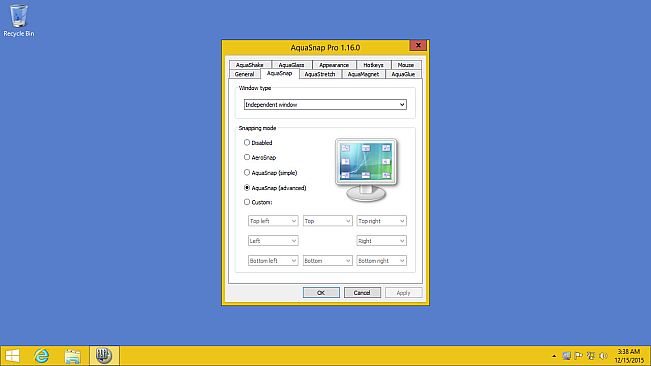Launch Internet Explorer from taskbar
651x366 pixels.
42,356
